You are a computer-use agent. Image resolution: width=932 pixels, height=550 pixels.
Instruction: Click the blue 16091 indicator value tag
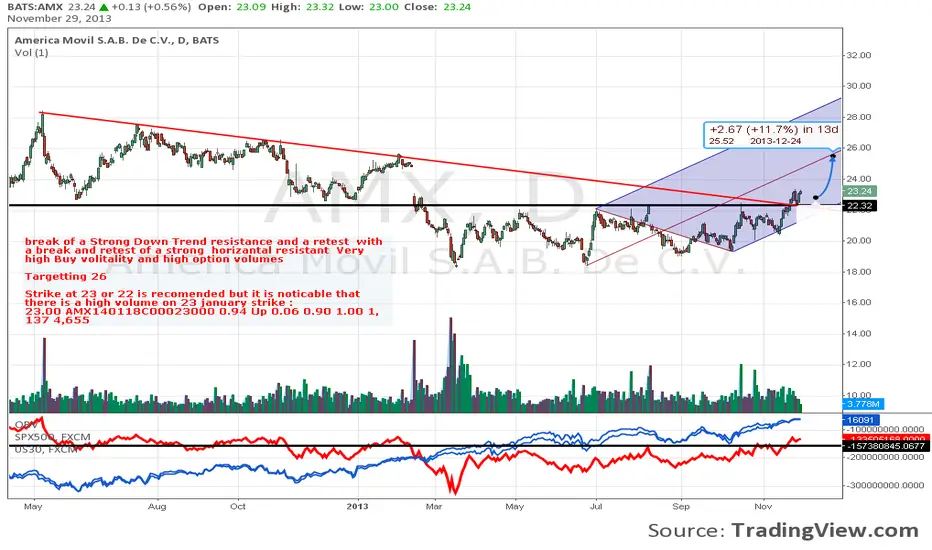tap(861, 420)
